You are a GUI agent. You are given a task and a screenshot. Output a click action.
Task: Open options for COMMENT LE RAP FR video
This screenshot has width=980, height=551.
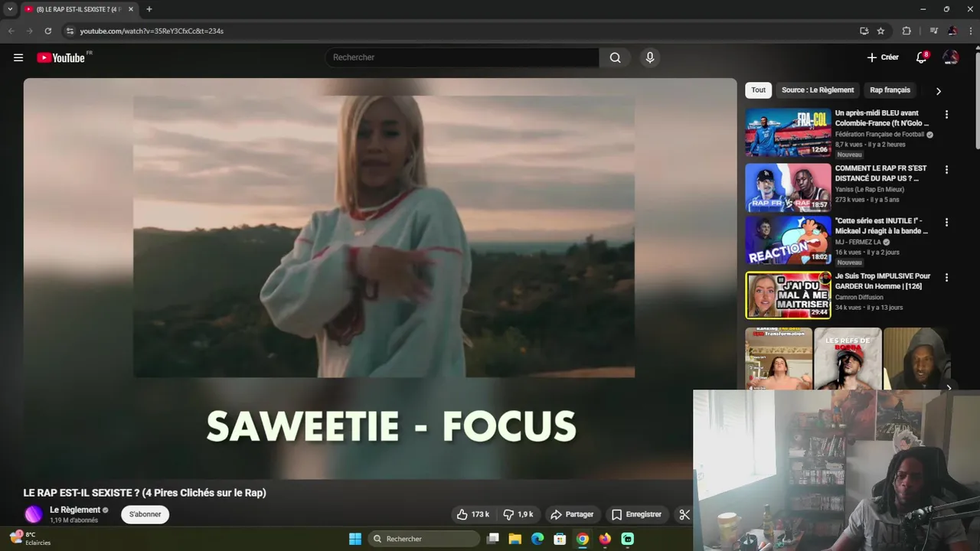pos(946,170)
